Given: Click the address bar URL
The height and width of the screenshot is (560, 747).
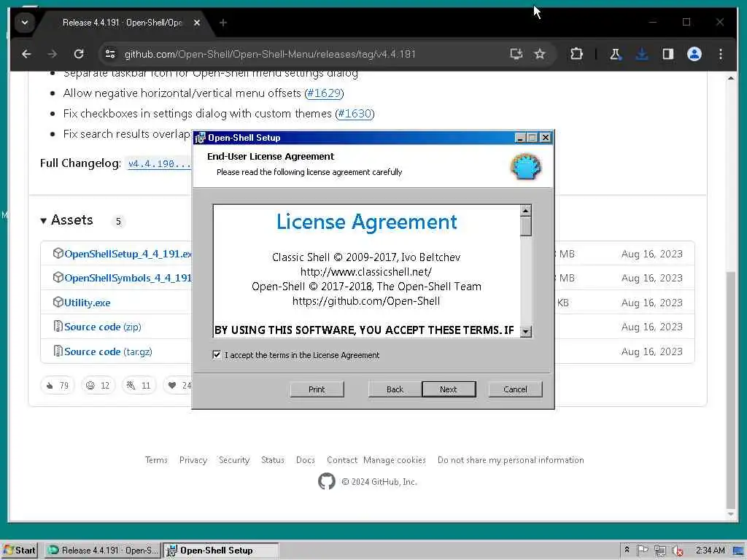Looking at the screenshot, I should [270, 54].
